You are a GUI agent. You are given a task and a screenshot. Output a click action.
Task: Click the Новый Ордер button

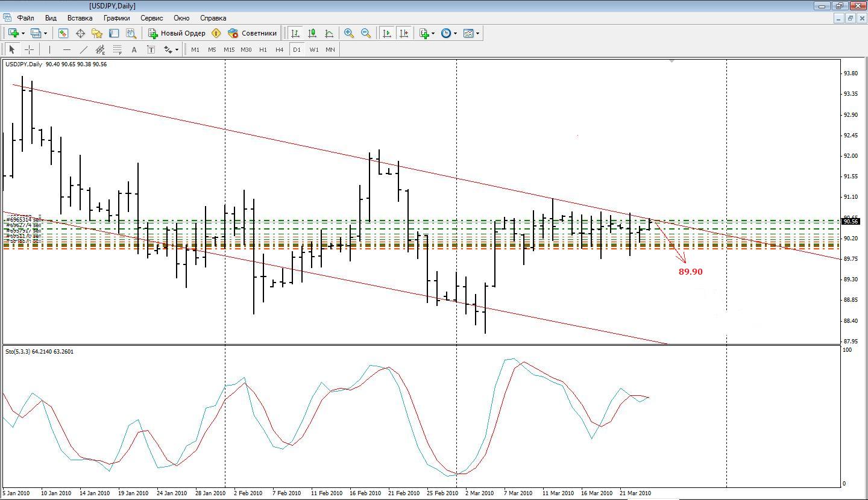177,33
